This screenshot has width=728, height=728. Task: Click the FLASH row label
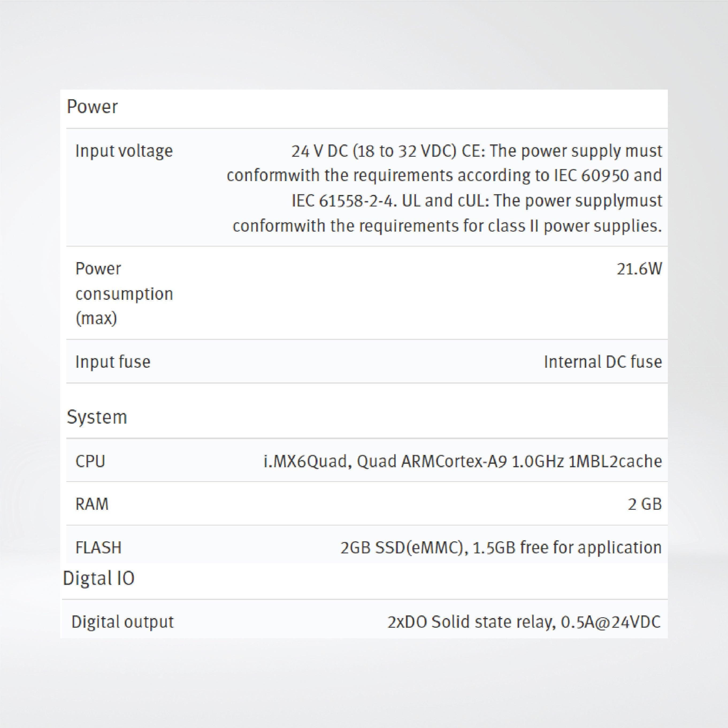(98, 547)
